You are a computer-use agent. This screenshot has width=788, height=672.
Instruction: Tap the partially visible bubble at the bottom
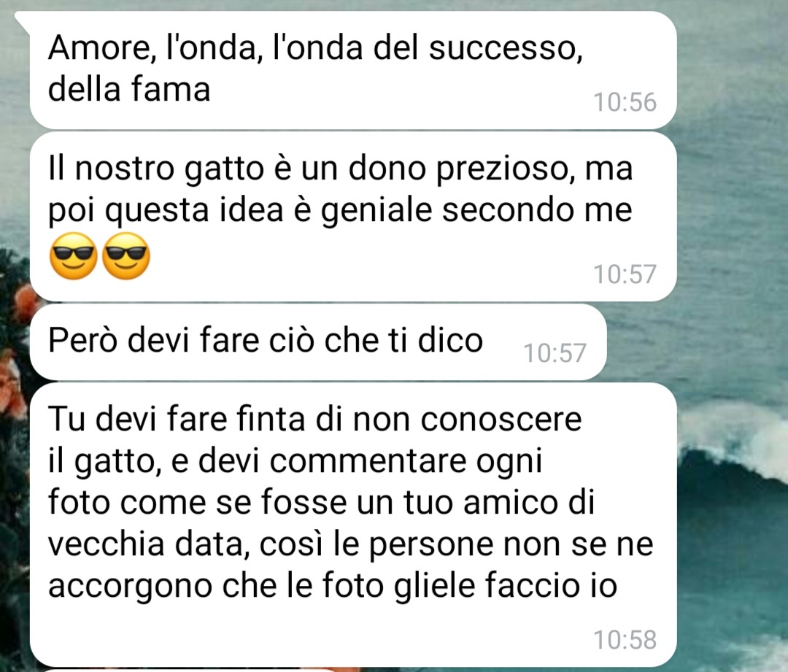[x=188, y=670]
